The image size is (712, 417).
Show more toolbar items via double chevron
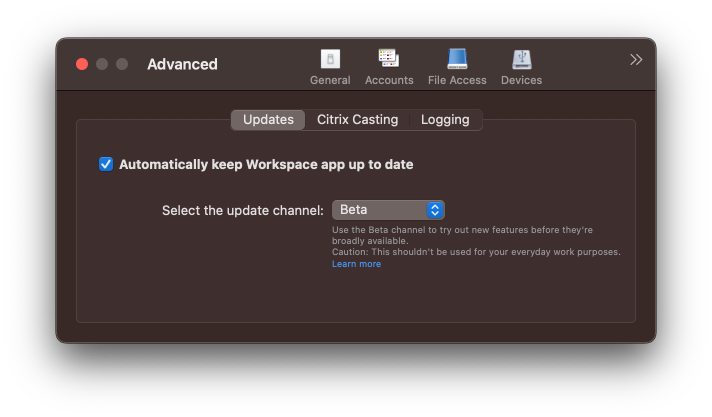tap(636, 60)
